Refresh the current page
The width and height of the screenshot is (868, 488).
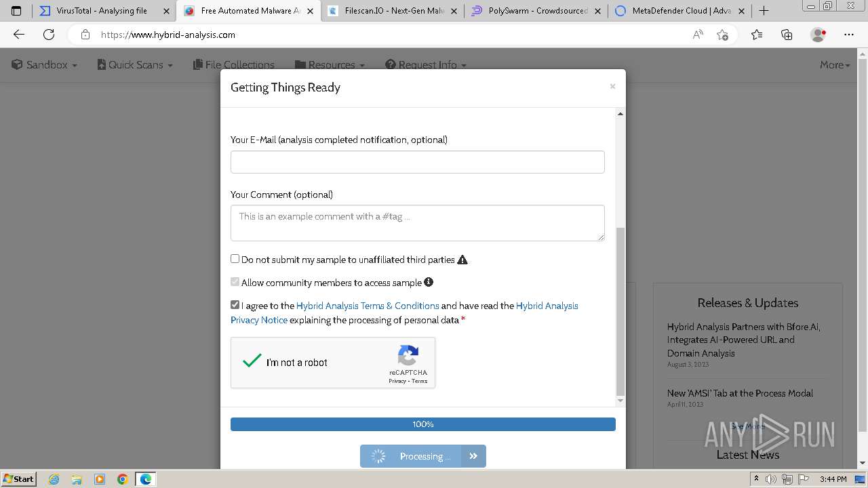pyautogui.click(x=49, y=35)
